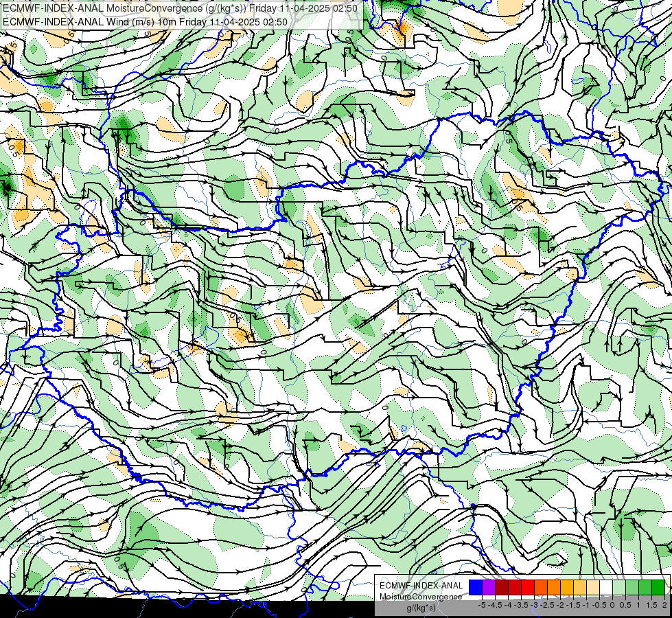672x618 pixels.
Task: Choose the light orange swatch between -1.5 and -1
Action: [580, 587]
